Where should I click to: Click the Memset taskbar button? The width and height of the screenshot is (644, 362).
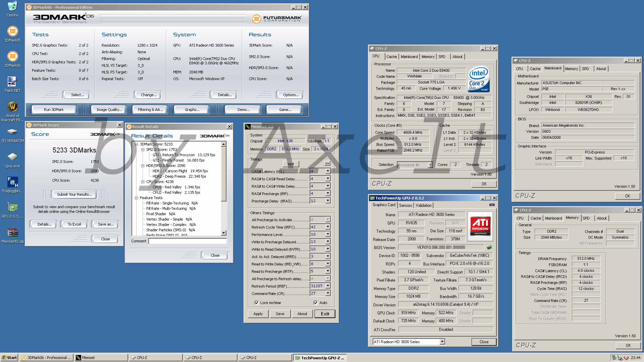click(x=101, y=358)
